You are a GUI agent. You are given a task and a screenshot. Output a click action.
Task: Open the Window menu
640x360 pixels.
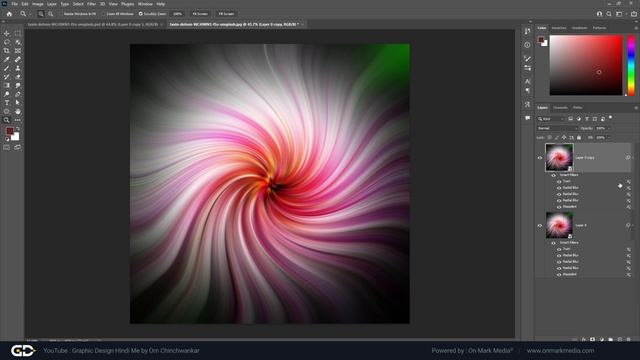click(145, 4)
